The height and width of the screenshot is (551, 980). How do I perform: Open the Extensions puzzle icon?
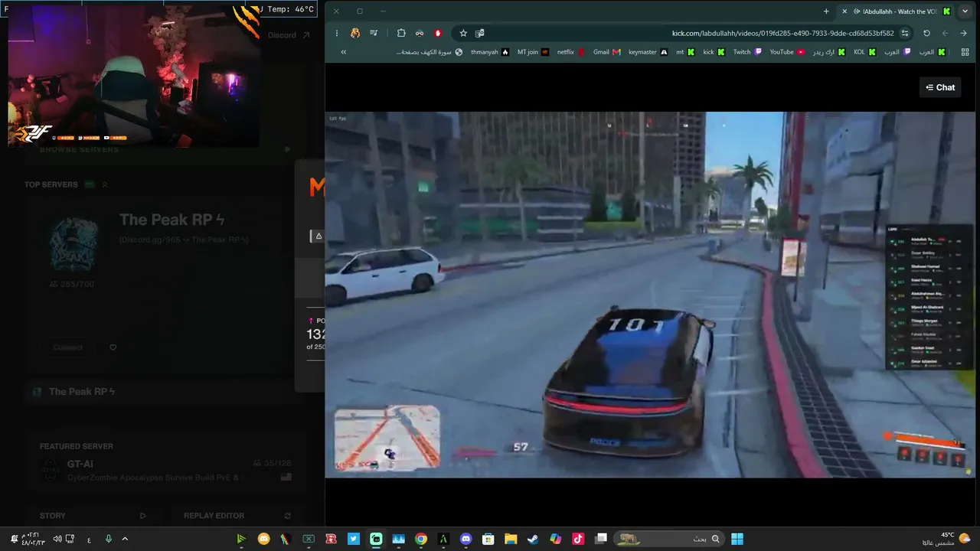tap(401, 34)
